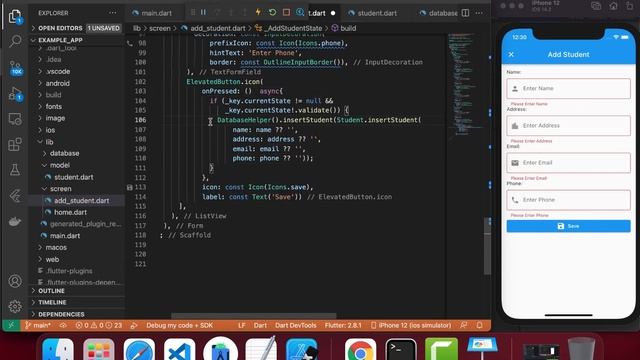Viewport: 640px width, 360px height.
Task: Choose iPhone 12 (ios simulator) device
Action: 411,325
